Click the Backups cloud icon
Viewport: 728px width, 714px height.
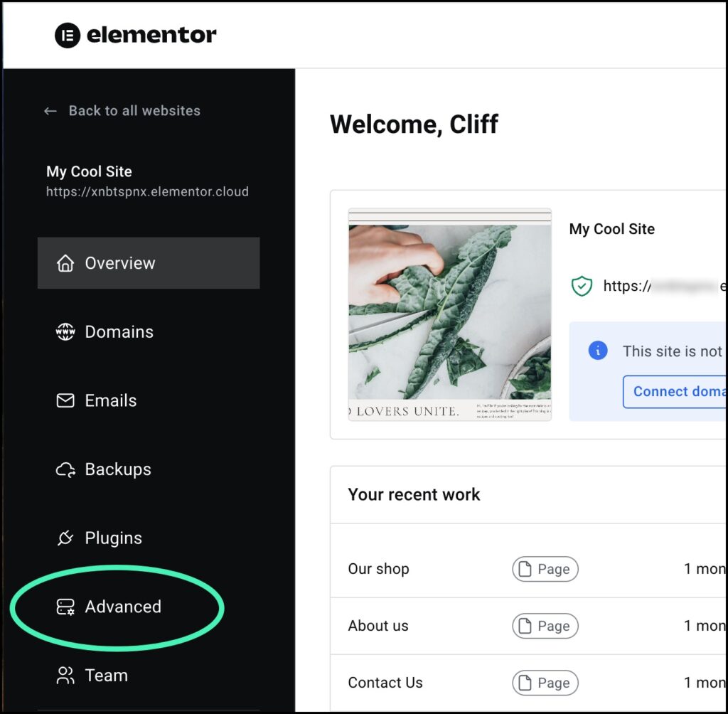pos(65,469)
